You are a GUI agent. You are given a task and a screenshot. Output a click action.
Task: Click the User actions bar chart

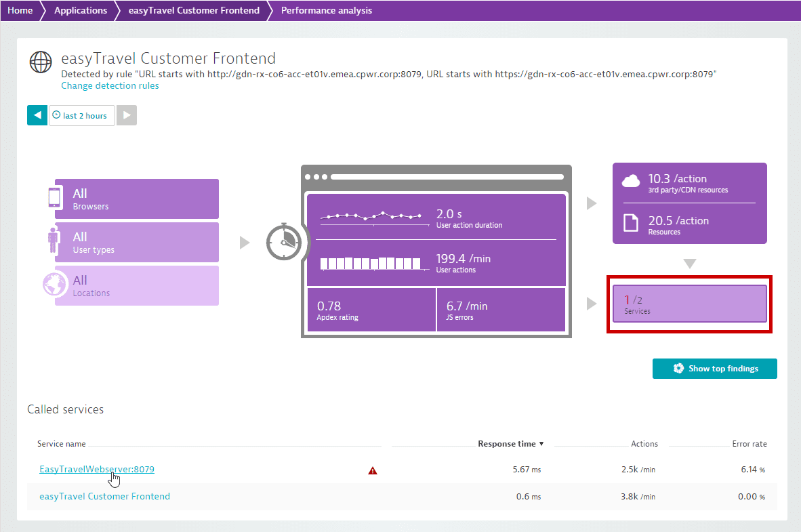point(373,263)
